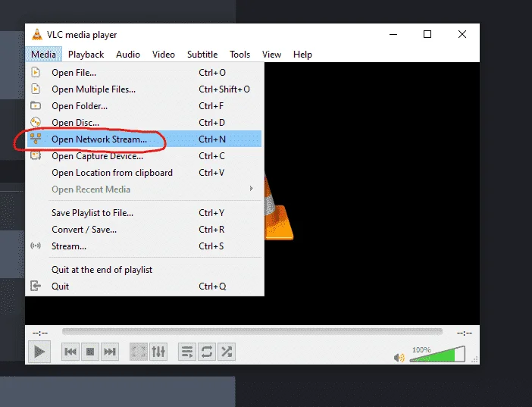Adjust the green volume slider
532x407 pixels.
pos(437,355)
